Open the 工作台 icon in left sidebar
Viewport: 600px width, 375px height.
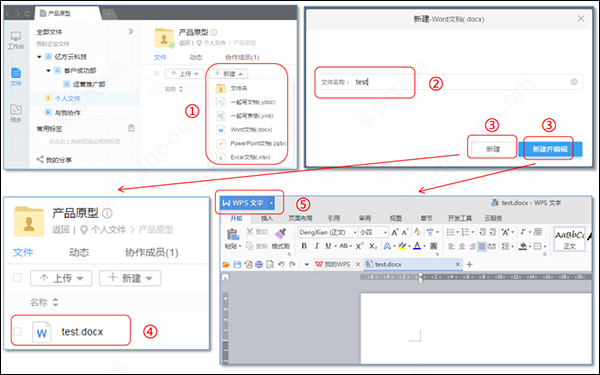(x=16, y=40)
